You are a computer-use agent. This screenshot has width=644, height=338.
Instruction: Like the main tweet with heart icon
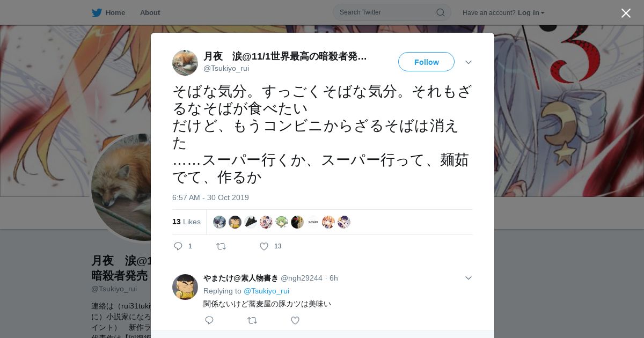[264, 246]
